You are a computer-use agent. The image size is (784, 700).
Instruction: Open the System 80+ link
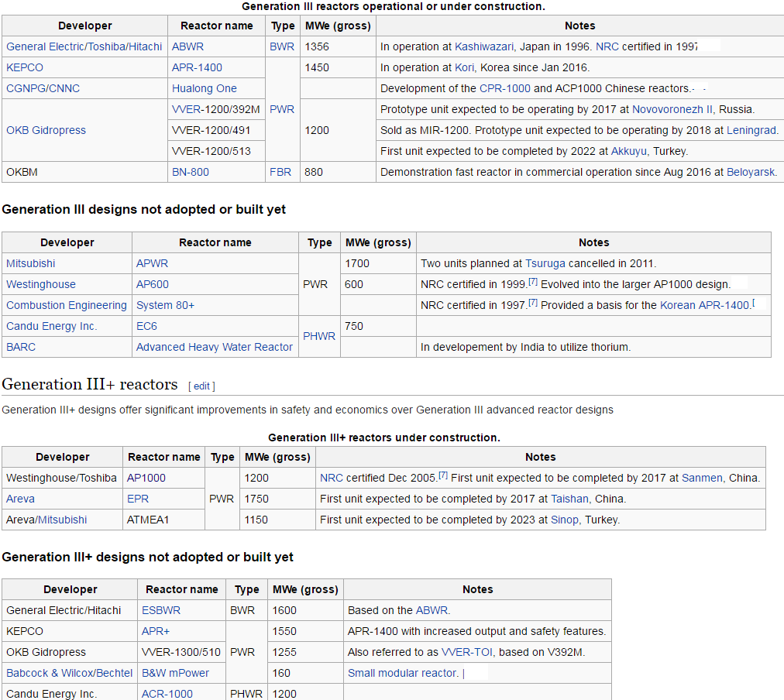pyautogui.click(x=166, y=305)
